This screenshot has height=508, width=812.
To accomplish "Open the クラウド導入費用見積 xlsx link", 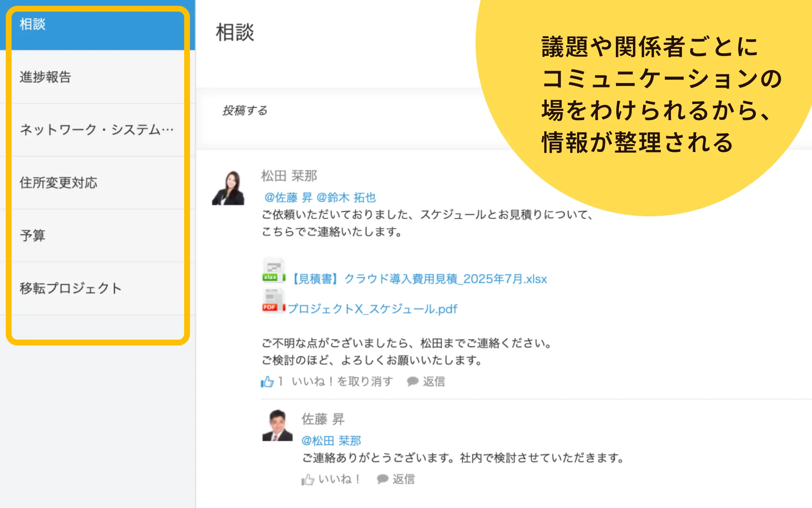I will pyautogui.click(x=419, y=279).
